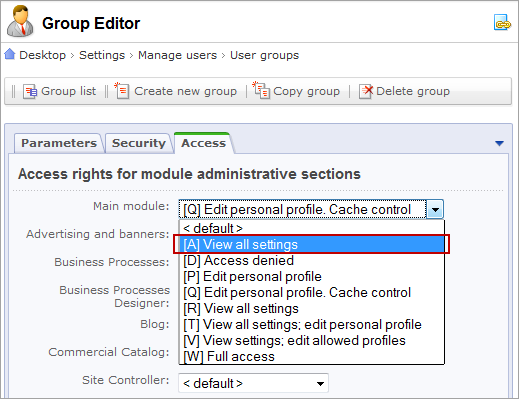Click Create new group toolbar label

[x=185, y=91]
